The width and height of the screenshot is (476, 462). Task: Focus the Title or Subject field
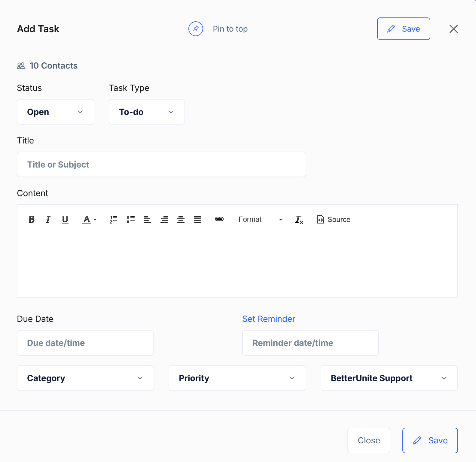click(161, 165)
